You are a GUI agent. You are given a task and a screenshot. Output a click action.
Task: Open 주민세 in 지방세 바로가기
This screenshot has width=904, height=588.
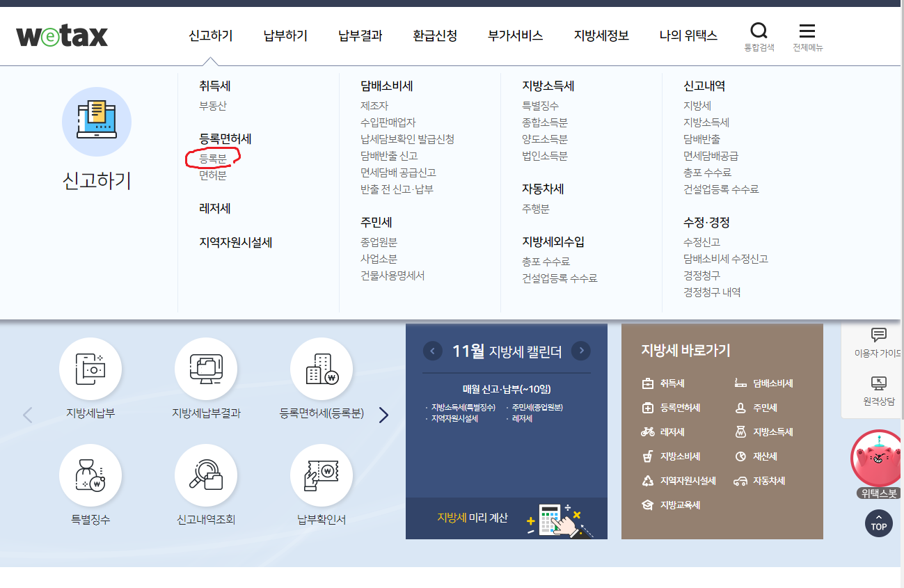point(756,408)
